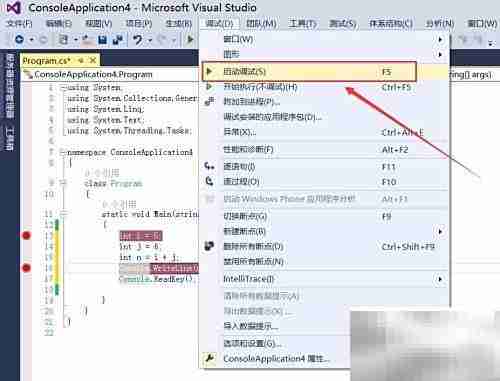
Task: Open the toolbar overflow options at far right
Action: 491,43
